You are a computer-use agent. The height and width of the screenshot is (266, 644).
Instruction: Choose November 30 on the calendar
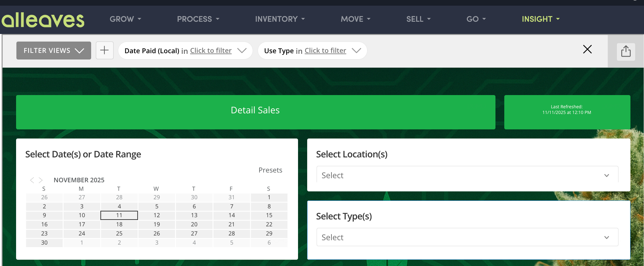coord(44,243)
